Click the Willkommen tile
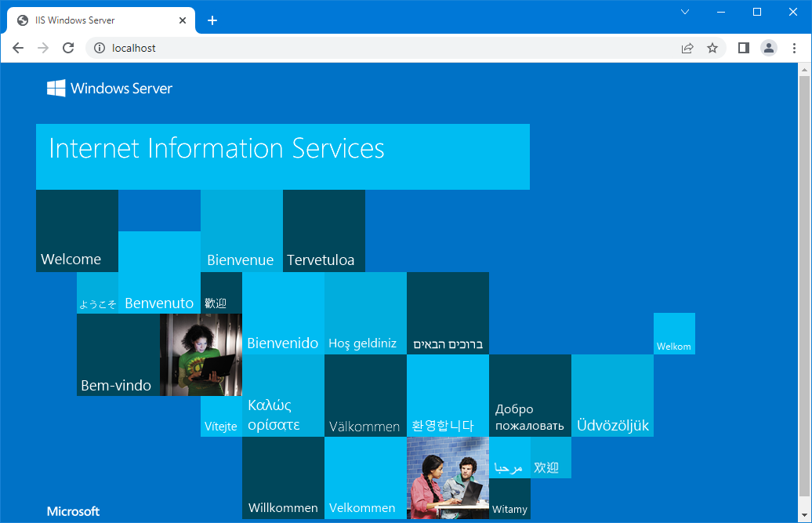This screenshot has width=812, height=523. [x=283, y=478]
